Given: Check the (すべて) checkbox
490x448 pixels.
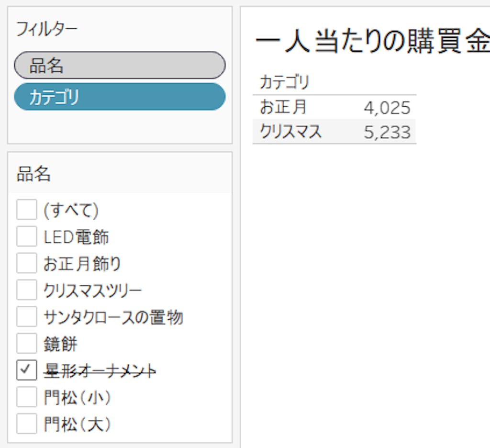Looking at the screenshot, I should (26, 210).
